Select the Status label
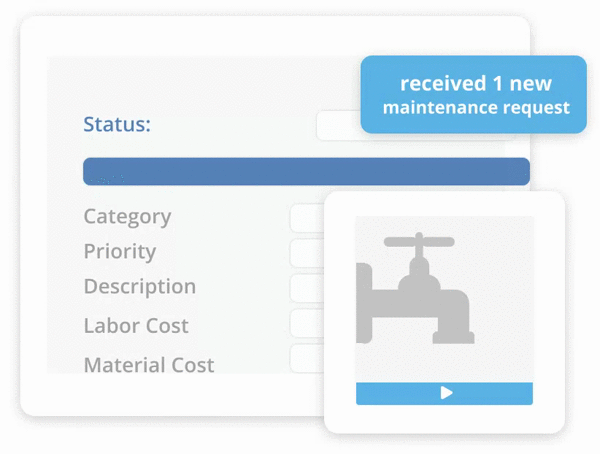 click(x=117, y=125)
